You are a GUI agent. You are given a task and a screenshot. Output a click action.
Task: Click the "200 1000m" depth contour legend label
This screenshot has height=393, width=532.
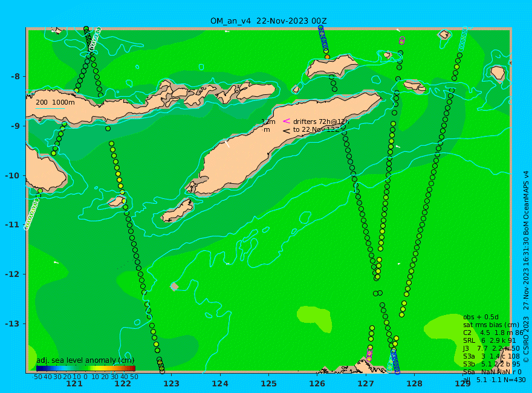[x=55, y=102]
